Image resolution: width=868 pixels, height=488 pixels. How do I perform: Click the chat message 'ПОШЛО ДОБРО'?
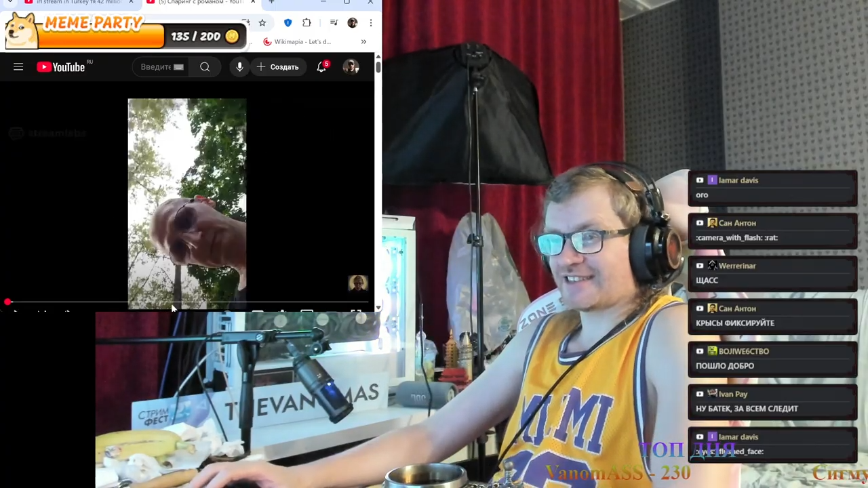click(725, 366)
